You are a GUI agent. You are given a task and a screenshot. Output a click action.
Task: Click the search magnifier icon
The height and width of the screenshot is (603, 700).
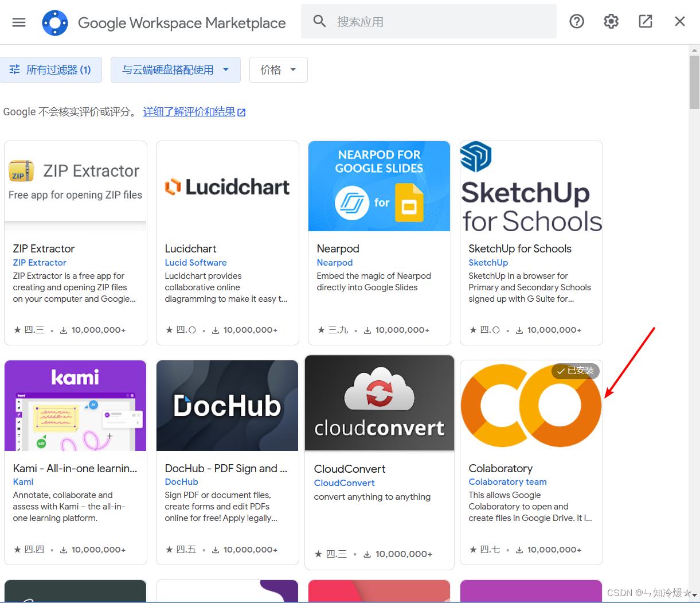[319, 21]
